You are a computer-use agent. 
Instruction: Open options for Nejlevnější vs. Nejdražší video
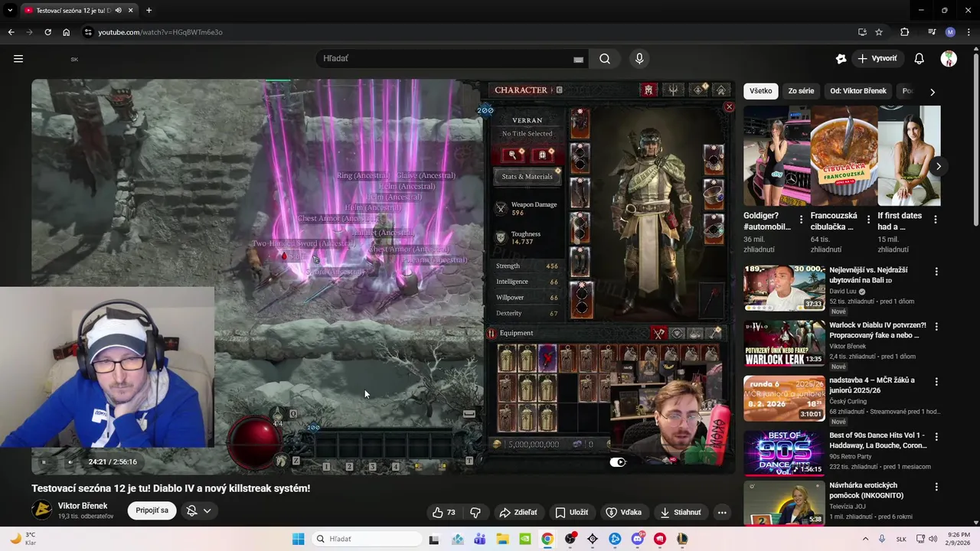[936, 272]
